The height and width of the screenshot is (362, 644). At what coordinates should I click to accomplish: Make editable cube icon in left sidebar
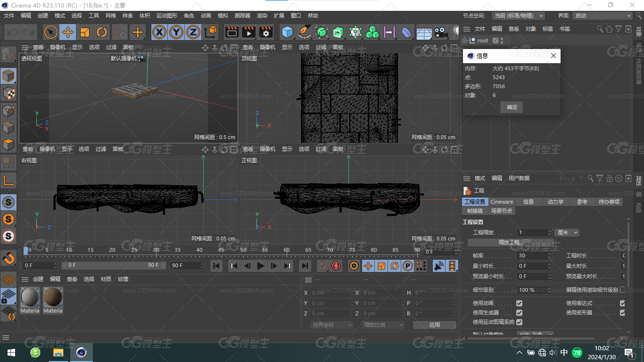(x=8, y=55)
